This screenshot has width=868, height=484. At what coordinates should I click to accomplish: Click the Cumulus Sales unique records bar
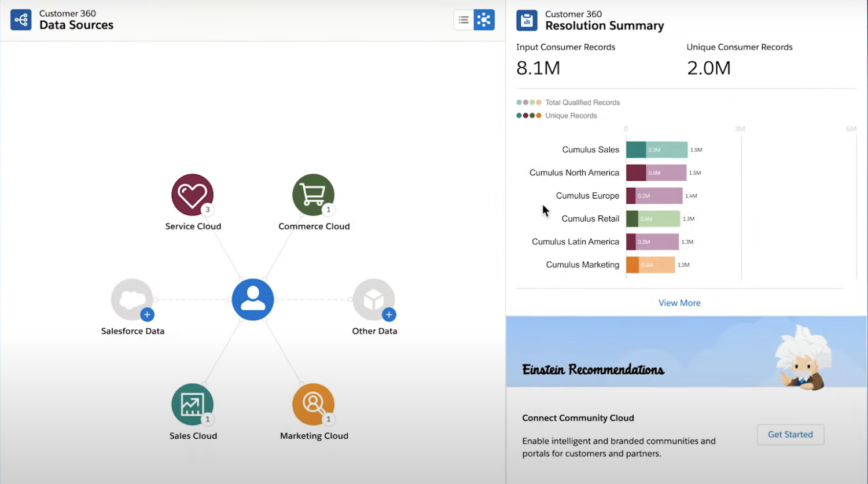[636, 149]
